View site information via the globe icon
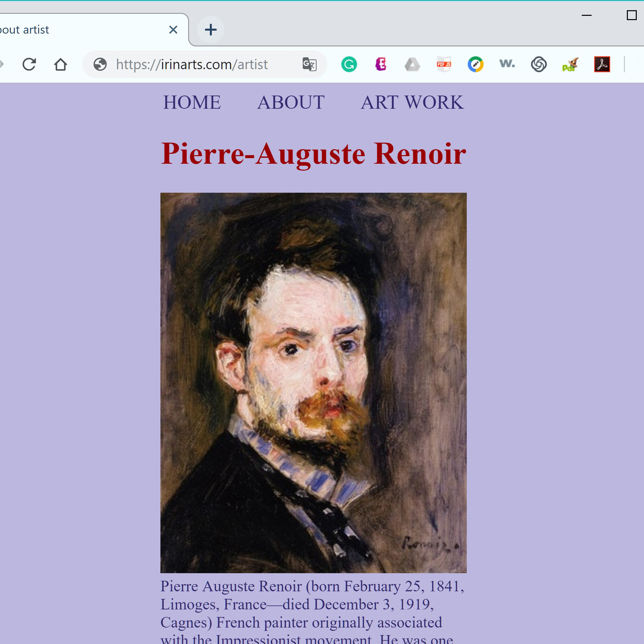 tap(100, 64)
